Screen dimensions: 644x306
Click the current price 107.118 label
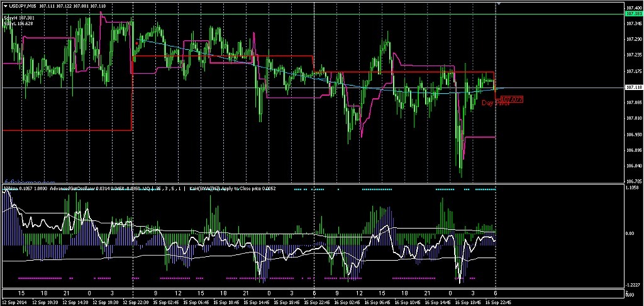tap(633, 88)
